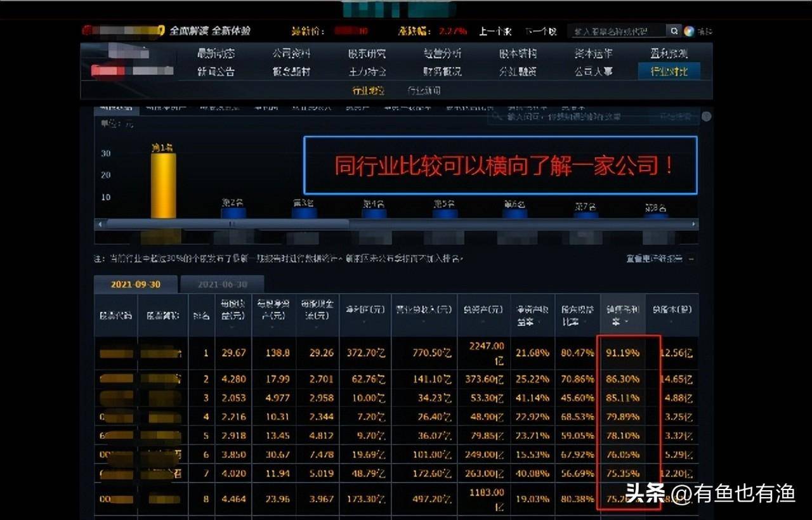Click the 41.14% return on equity cell
Screen dimensions: 812x520
(x=532, y=398)
